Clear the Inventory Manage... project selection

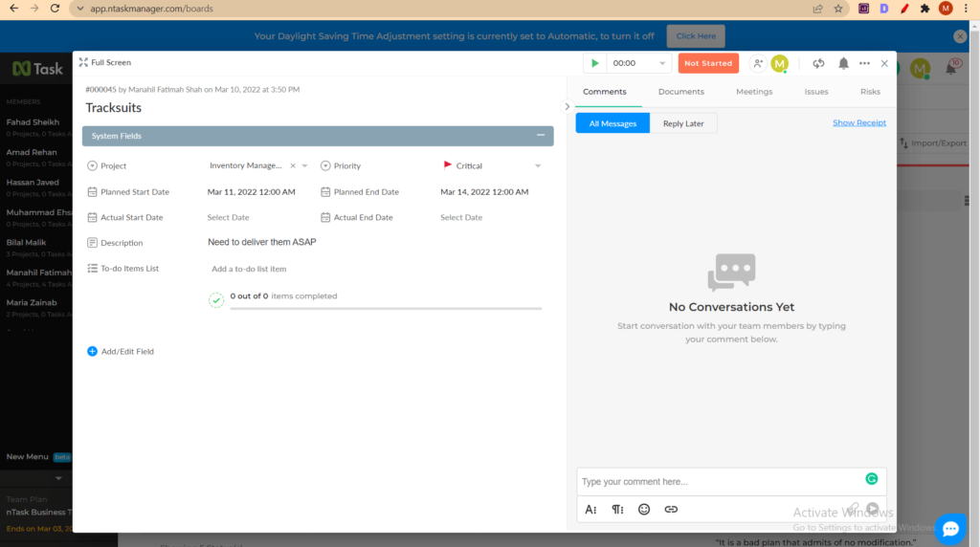pos(293,165)
